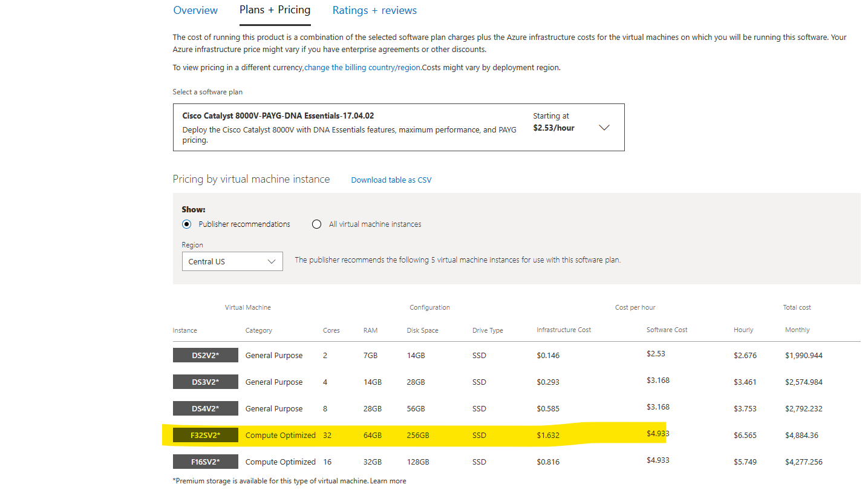Click the DS3V2 instance badge
868x490 pixels.
point(205,382)
